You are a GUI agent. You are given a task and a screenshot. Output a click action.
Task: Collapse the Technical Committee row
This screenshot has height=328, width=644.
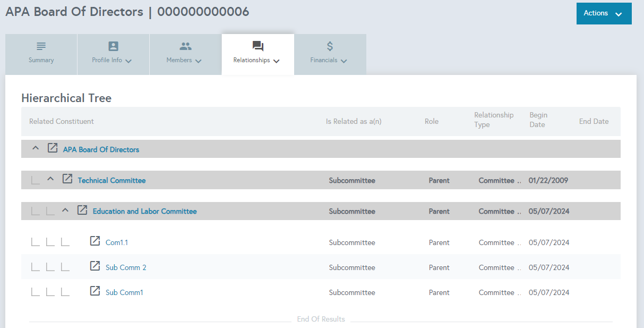click(x=50, y=179)
